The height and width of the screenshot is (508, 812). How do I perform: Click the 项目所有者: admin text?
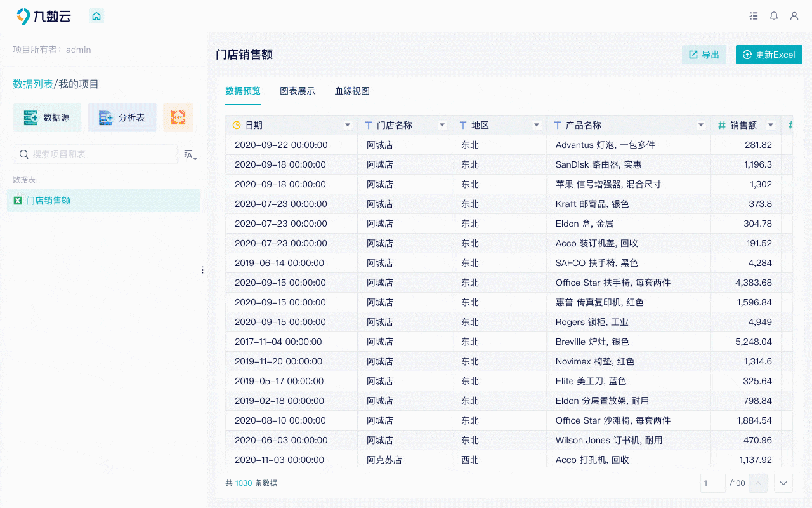tap(52, 50)
